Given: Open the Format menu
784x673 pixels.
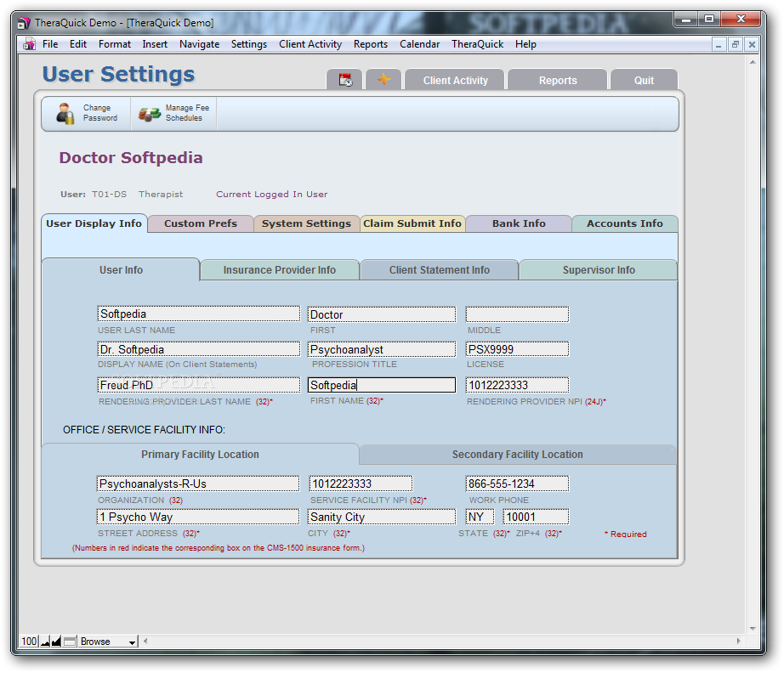Looking at the screenshot, I should point(115,44).
